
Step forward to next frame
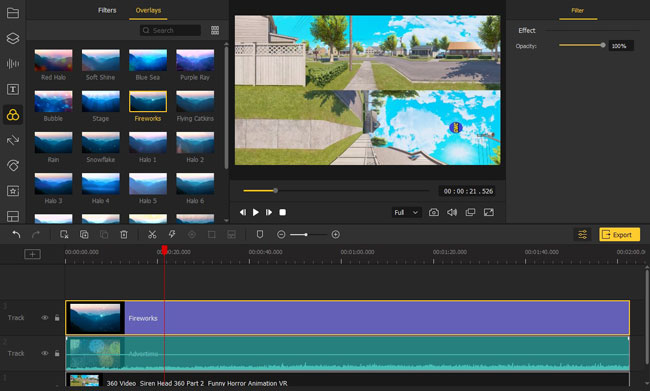point(269,212)
